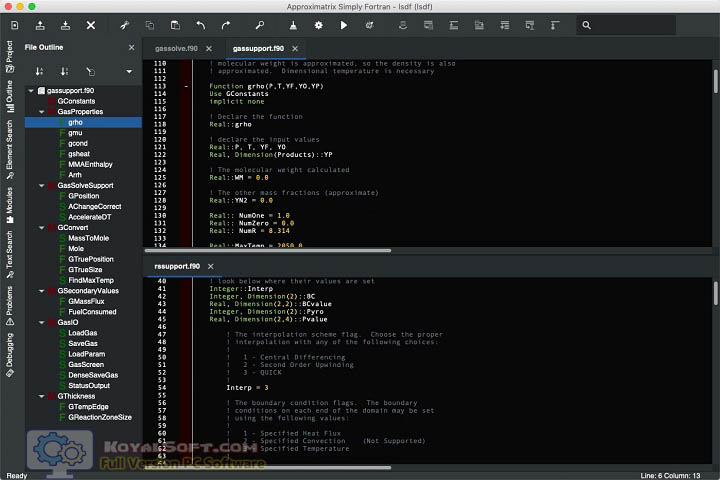Viewport: 720px width, 480px height.
Task: Click the X close-file icon in toolbar
Action: point(91,25)
